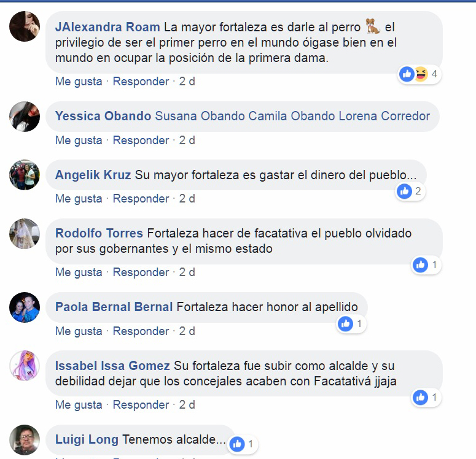Screen dimensions: 476x459
Task: Click the thumbs-up on Issabel Issa Gomez's comment
Action: (421, 398)
